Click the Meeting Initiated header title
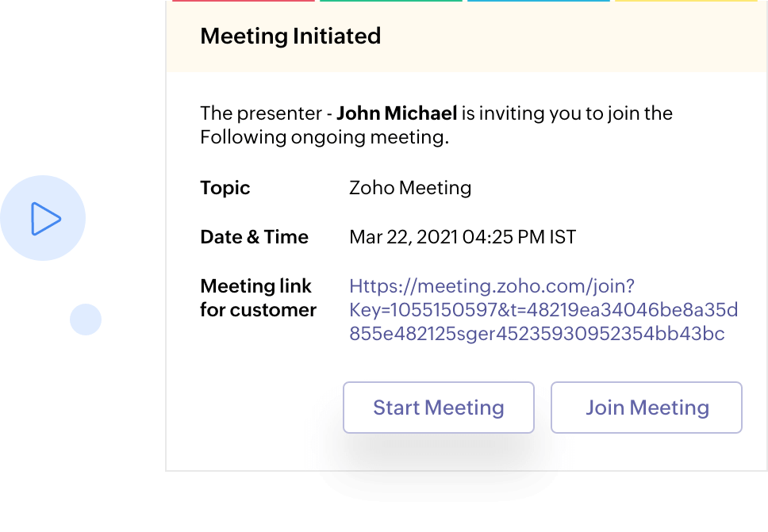The image size is (768, 532). click(x=290, y=36)
